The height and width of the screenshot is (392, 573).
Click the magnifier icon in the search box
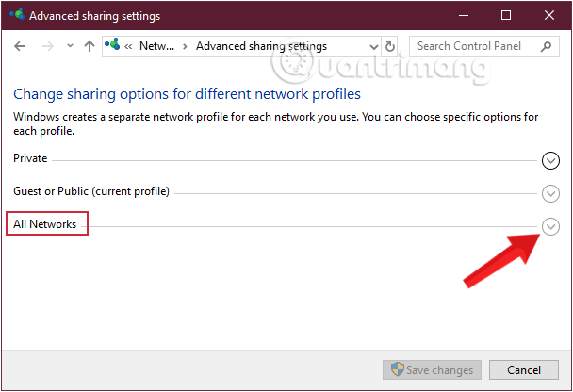click(545, 46)
